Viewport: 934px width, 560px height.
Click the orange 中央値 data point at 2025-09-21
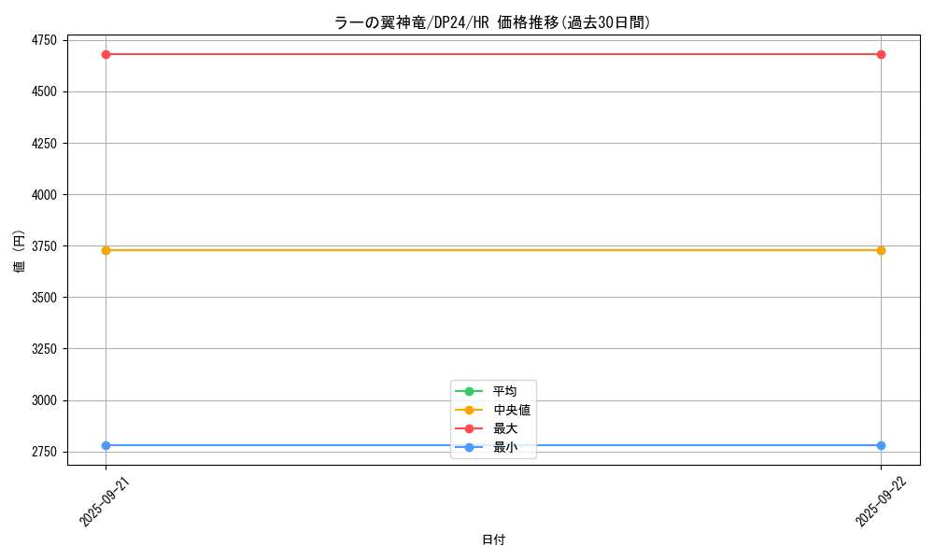[106, 250]
